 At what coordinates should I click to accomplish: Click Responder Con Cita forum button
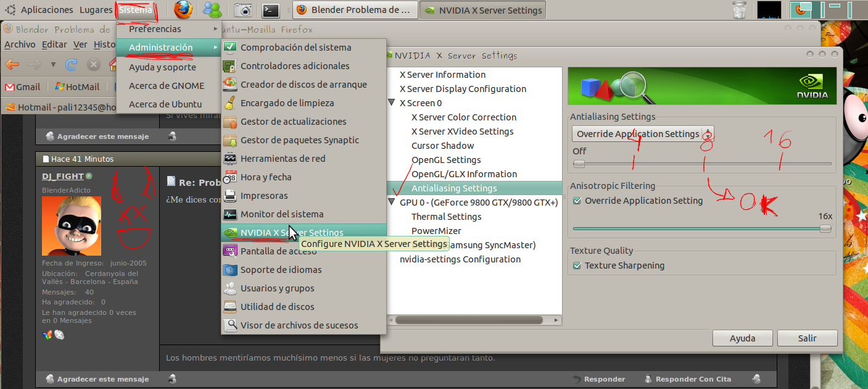tap(687, 379)
